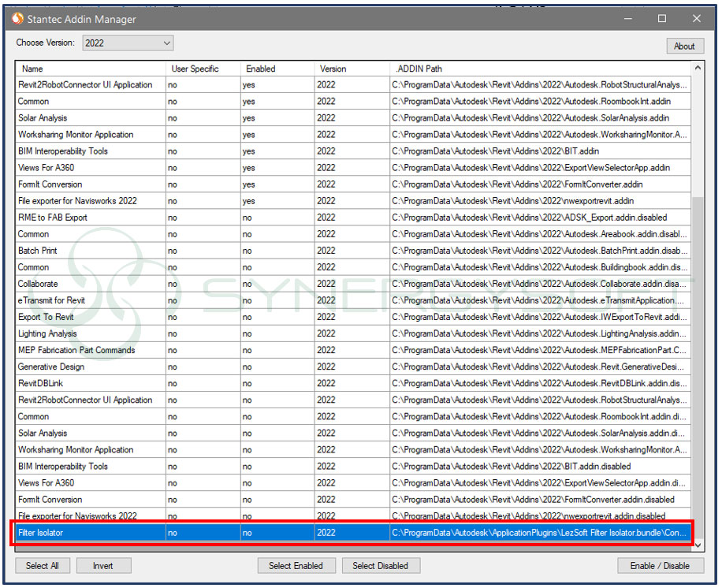
Task: Click the scrollbar up arrow
Action: 697,66
